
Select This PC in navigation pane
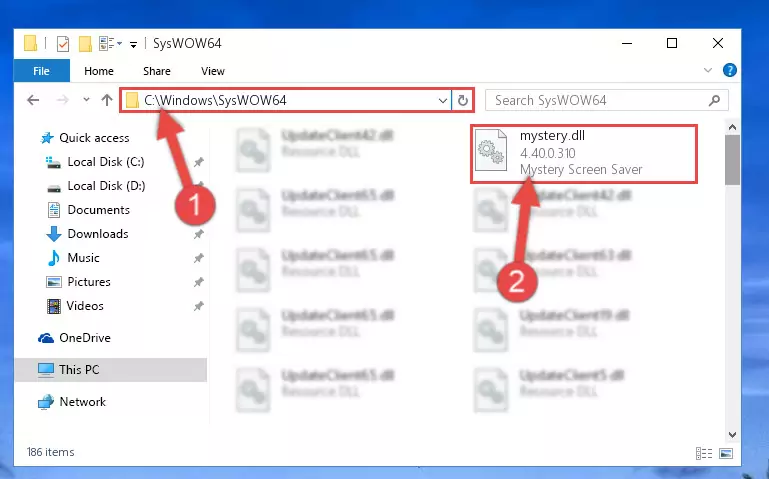79,370
